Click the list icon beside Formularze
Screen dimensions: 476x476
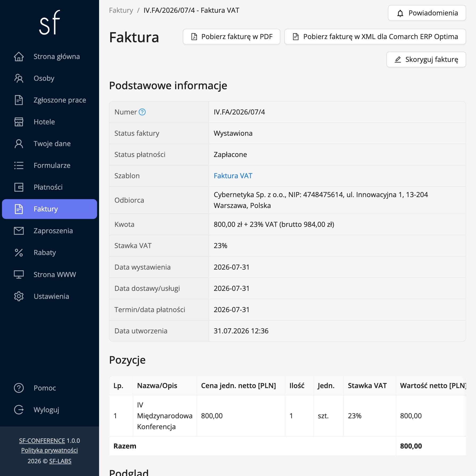19,165
